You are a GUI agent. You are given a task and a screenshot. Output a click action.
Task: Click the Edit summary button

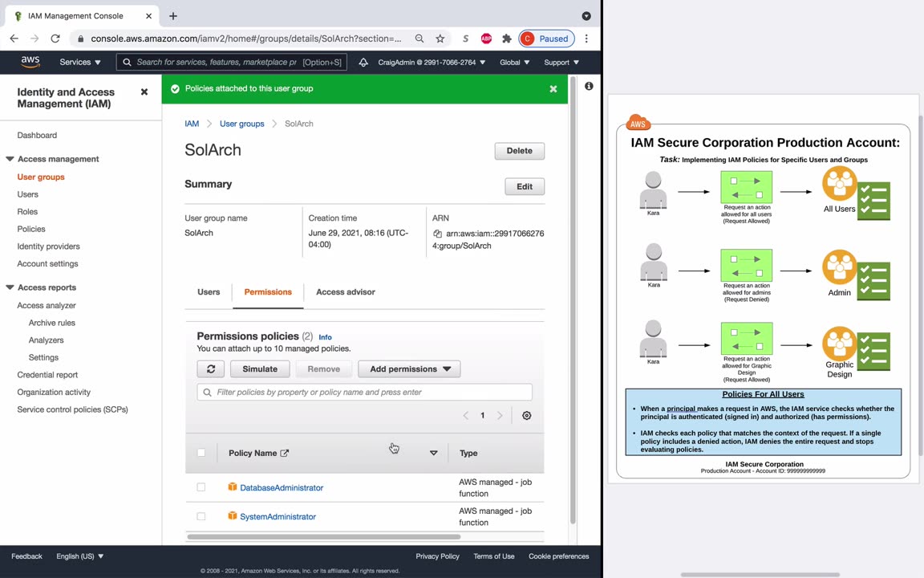tap(525, 187)
